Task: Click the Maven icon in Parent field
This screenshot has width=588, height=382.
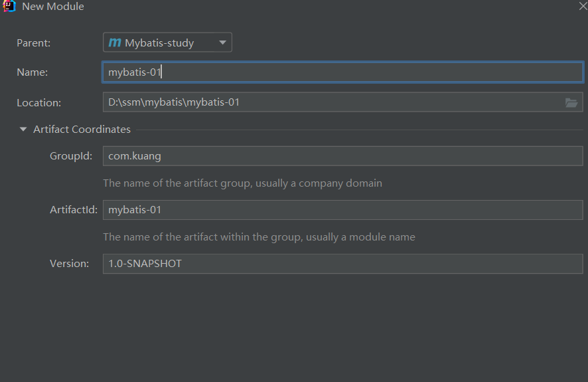Action: pyautogui.click(x=115, y=43)
